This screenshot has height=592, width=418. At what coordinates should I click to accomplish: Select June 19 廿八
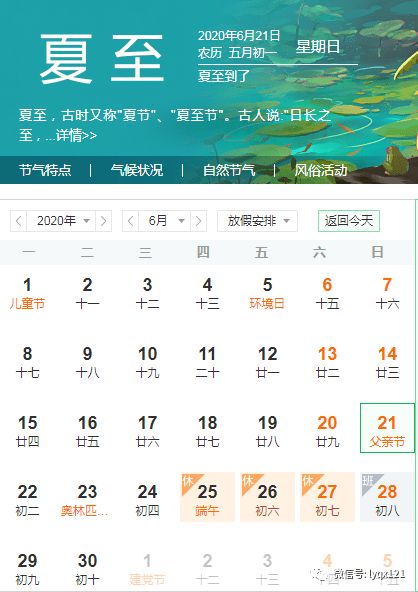(267, 432)
